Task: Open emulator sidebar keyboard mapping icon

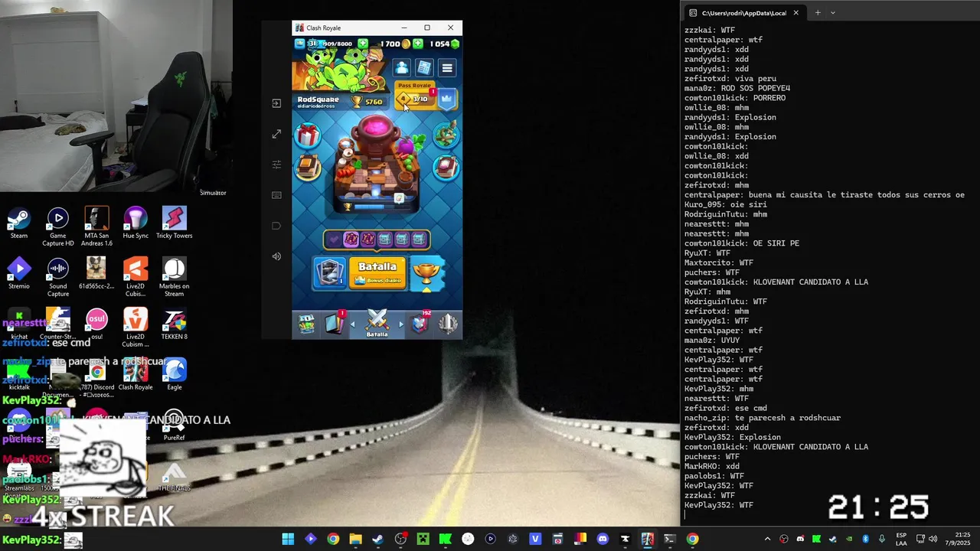Action: 276,195
